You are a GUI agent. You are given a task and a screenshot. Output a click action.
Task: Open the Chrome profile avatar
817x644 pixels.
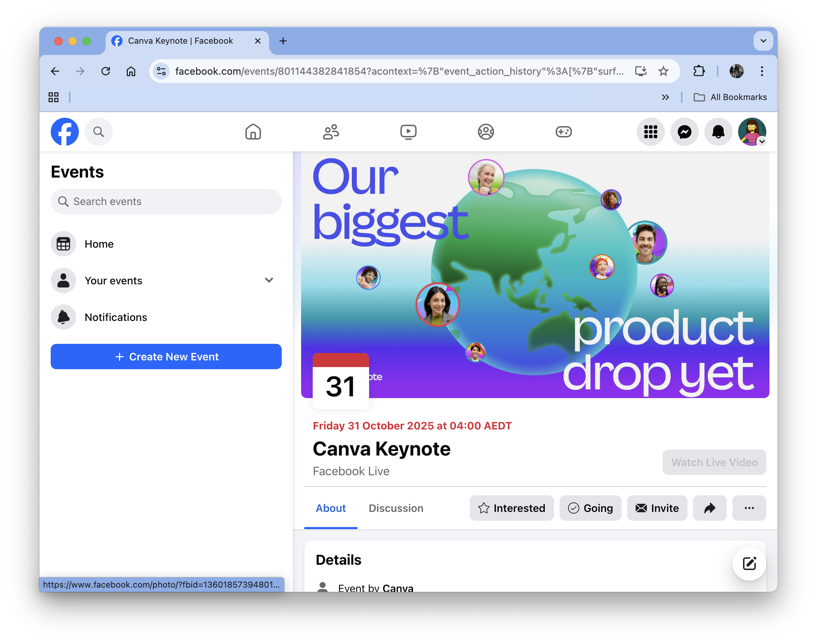pyautogui.click(x=737, y=71)
